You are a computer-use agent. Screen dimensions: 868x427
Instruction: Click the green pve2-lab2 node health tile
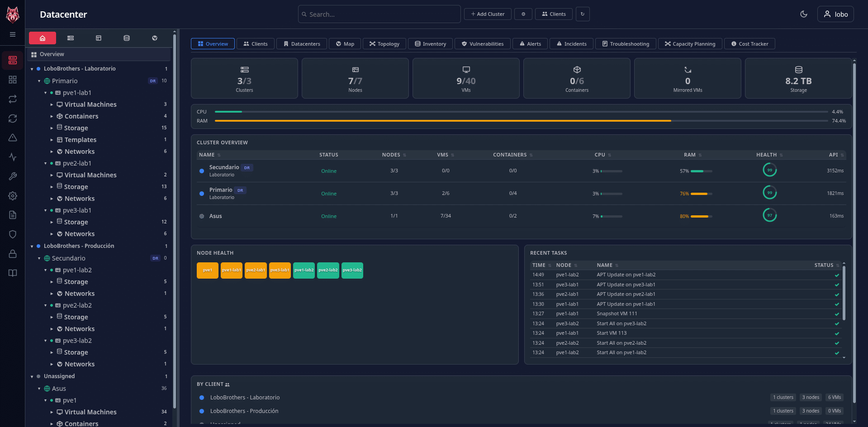point(328,270)
